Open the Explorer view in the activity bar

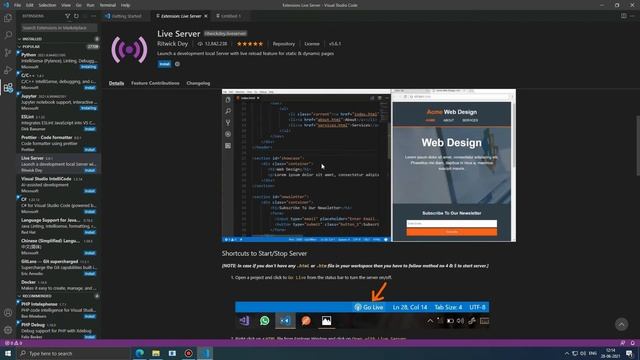pos(8,18)
